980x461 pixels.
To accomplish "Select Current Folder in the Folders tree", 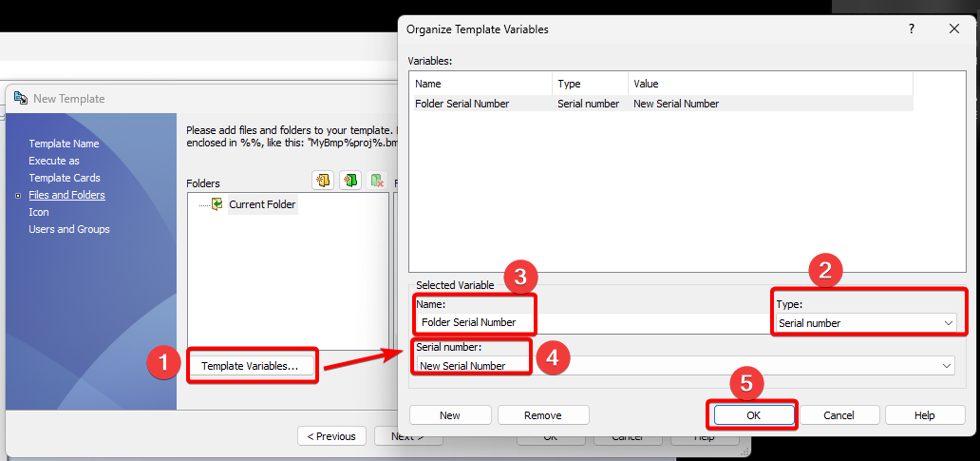I will pyautogui.click(x=262, y=204).
